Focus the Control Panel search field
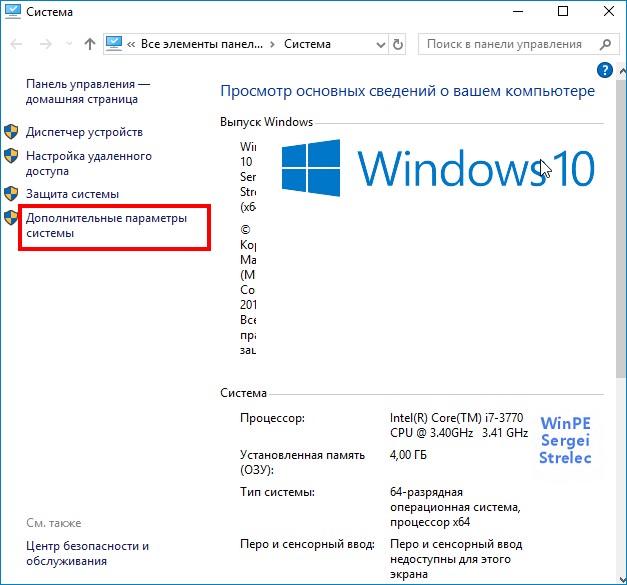 517,44
